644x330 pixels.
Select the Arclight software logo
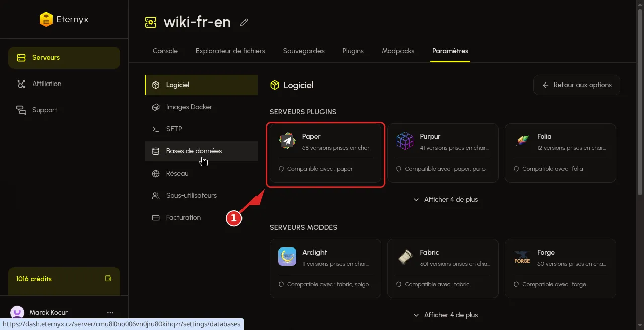pyautogui.click(x=287, y=257)
